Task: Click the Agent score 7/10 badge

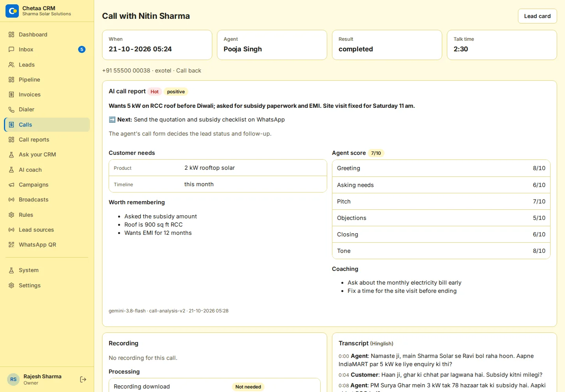Action: click(376, 153)
